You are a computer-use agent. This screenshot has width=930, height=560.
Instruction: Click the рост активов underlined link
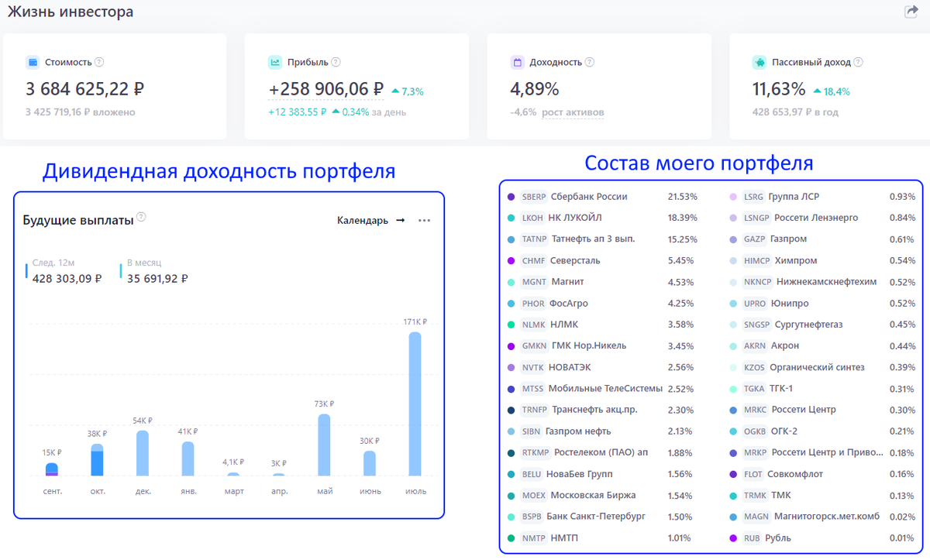pos(573,112)
